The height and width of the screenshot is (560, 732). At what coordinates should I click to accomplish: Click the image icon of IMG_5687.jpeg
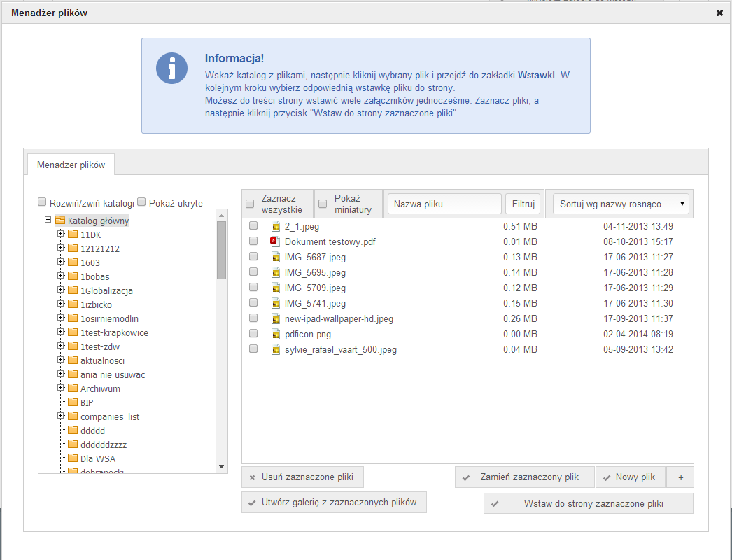tap(276, 258)
